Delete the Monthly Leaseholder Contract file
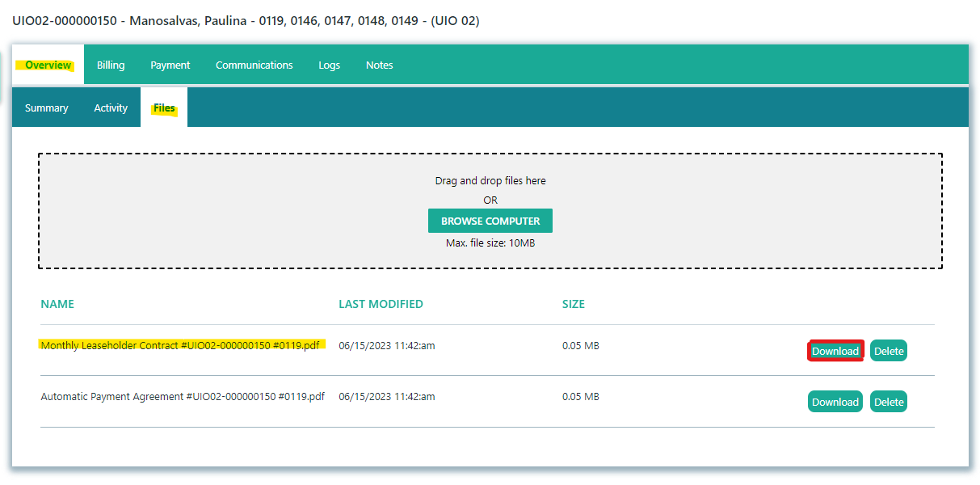The width and height of the screenshot is (980, 485). [889, 351]
